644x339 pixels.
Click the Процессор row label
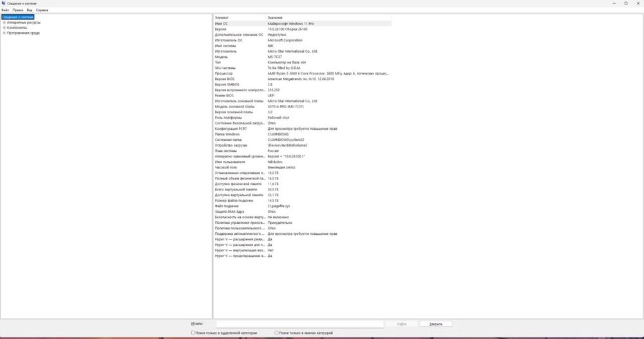click(x=224, y=73)
